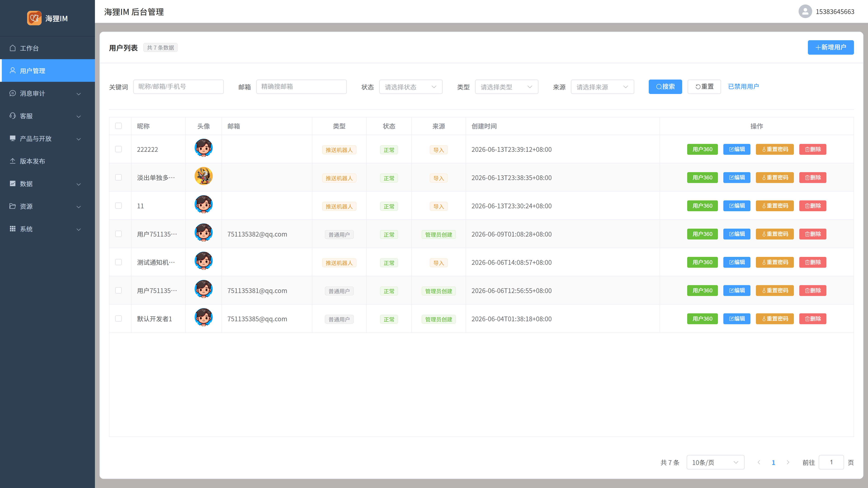Click the 新增用户 button

831,47
